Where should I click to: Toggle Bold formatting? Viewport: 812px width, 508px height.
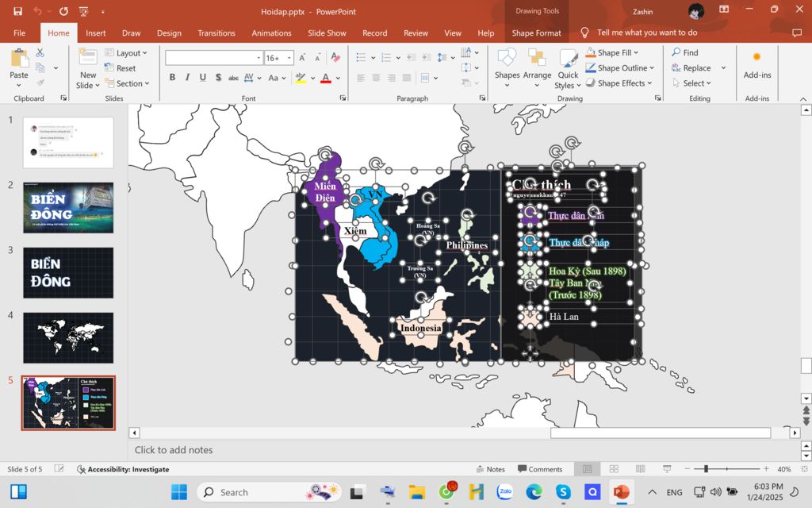click(172, 78)
